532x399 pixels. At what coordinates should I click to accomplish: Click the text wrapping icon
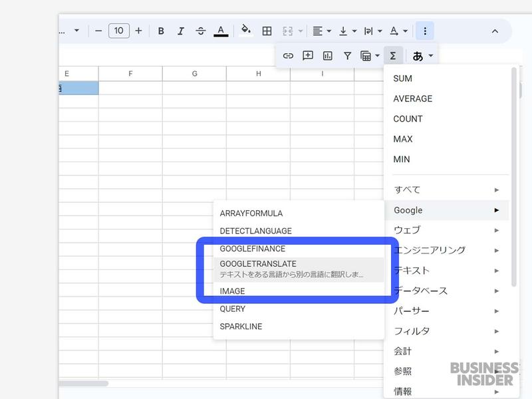[368, 31]
